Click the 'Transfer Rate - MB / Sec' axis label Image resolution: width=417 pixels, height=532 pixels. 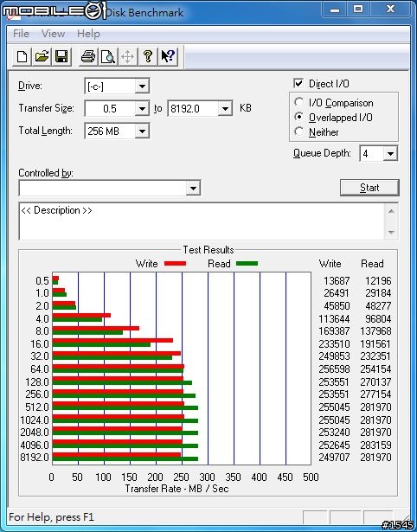[176, 489]
